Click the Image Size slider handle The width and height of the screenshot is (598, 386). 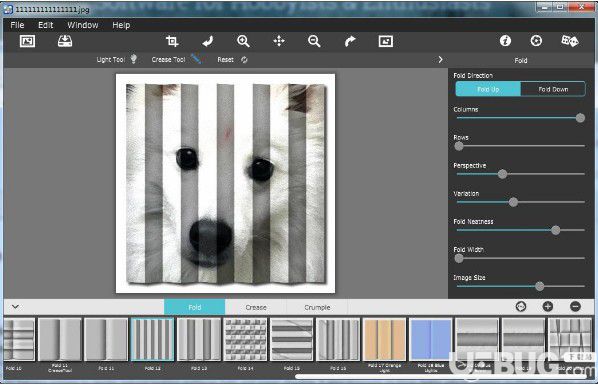[539, 286]
